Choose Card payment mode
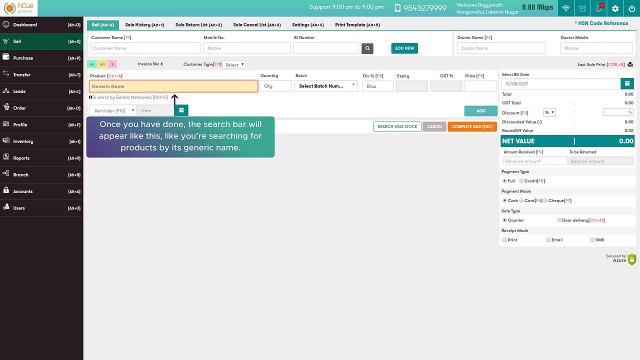This screenshot has width=640, height=360. (x=521, y=200)
